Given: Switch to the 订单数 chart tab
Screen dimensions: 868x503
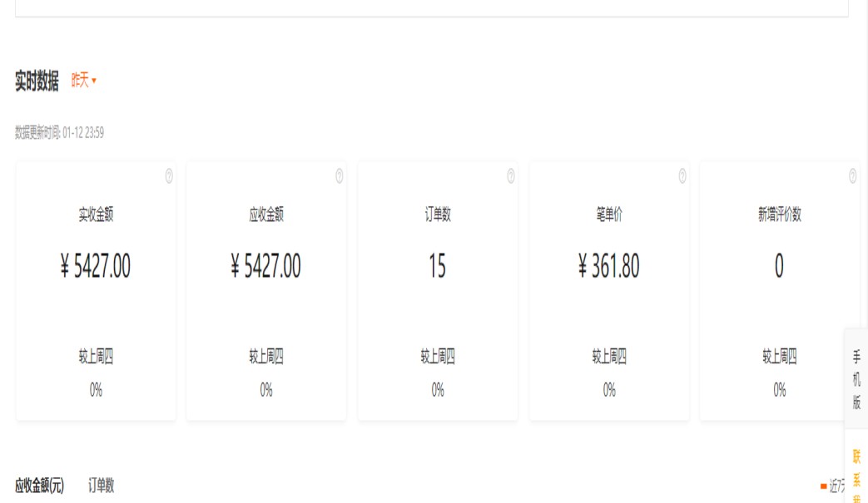Looking at the screenshot, I should point(102,486).
